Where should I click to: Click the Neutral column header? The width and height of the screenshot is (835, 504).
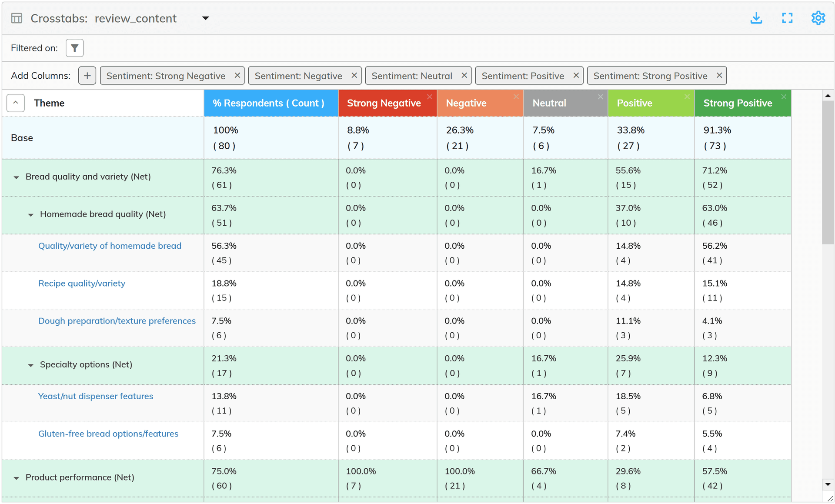[x=565, y=103]
